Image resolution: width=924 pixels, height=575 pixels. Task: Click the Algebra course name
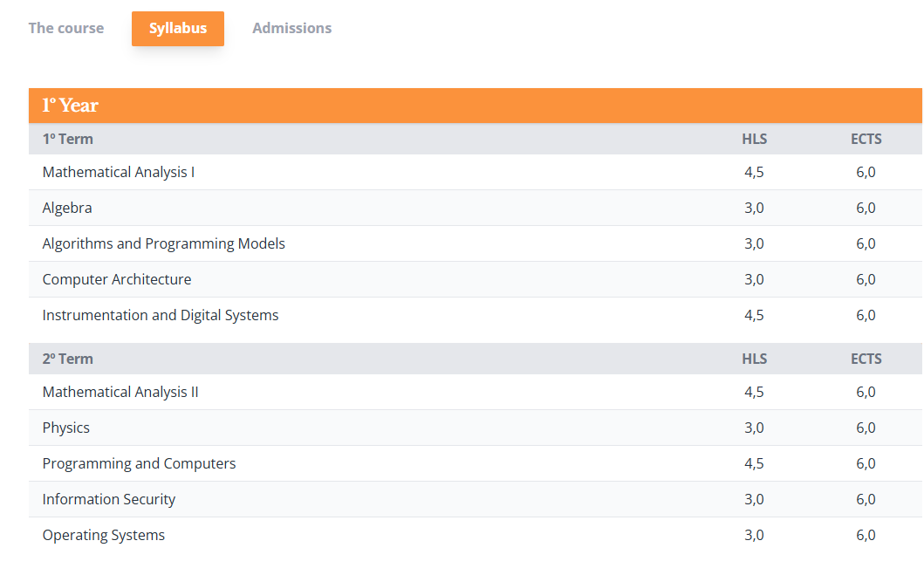[x=67, y=208]
